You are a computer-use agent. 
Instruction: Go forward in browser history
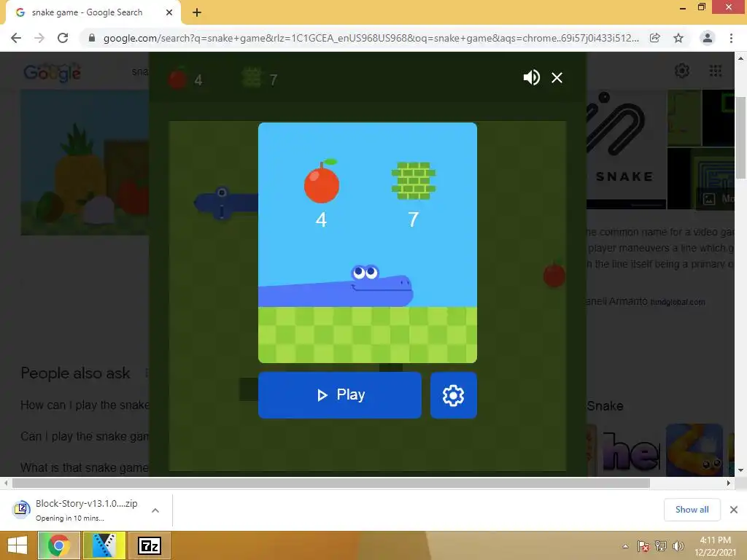coord(39,38)
